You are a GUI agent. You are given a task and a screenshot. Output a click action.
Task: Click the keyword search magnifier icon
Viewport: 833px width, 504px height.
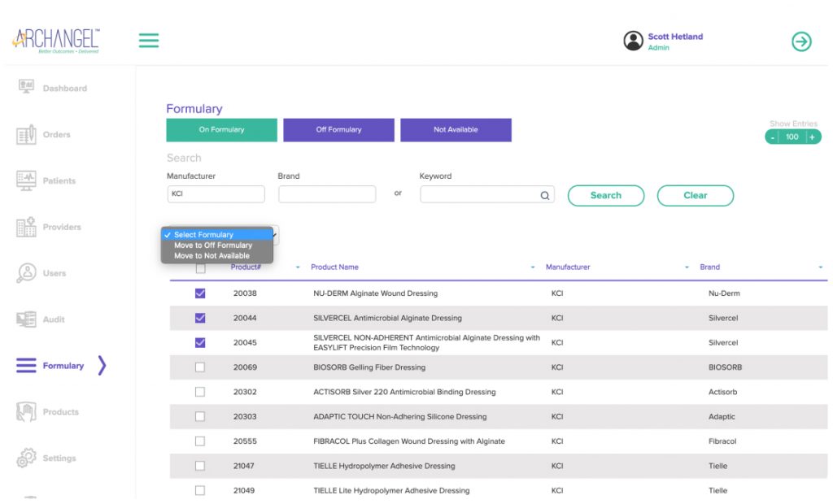[x=545, y=195]
